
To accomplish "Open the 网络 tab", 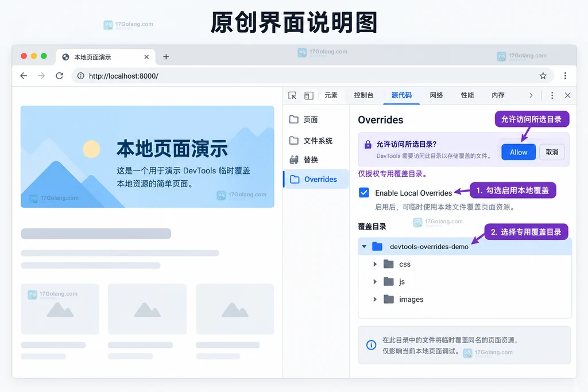I will click(436, 95).
